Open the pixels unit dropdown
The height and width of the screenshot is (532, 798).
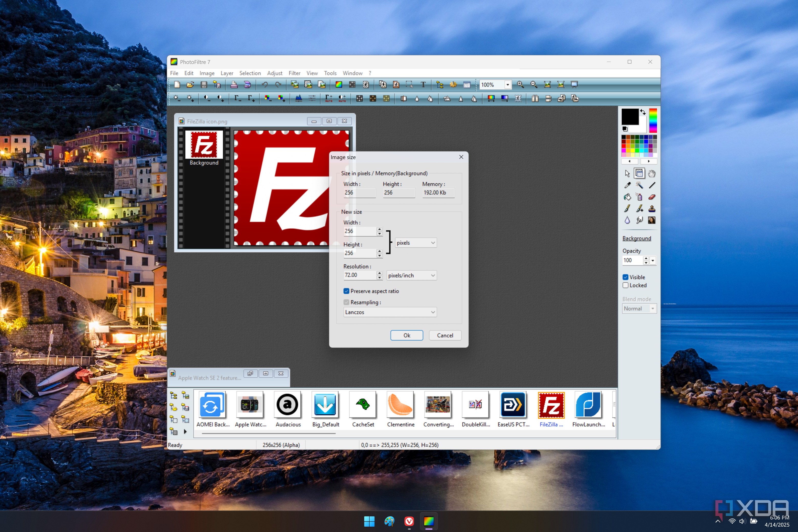(x=416, y=242)
